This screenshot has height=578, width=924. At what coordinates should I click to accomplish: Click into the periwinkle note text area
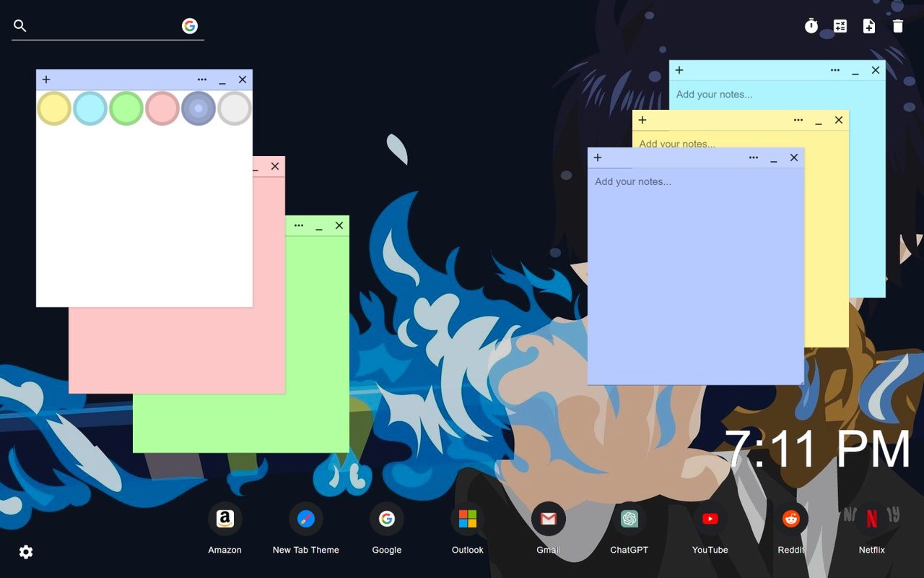[696, 276]
